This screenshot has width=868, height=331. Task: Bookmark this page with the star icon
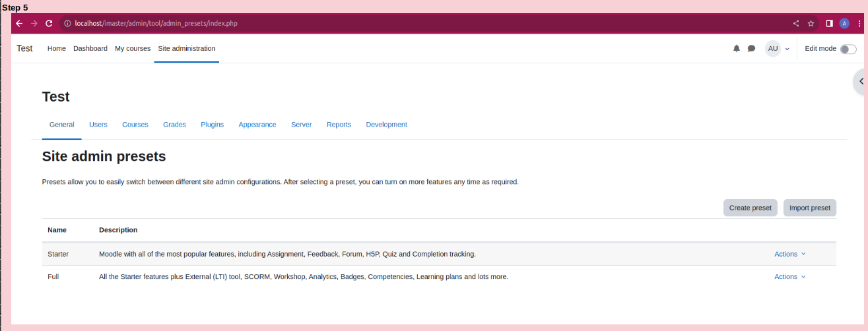coord(811,23)
